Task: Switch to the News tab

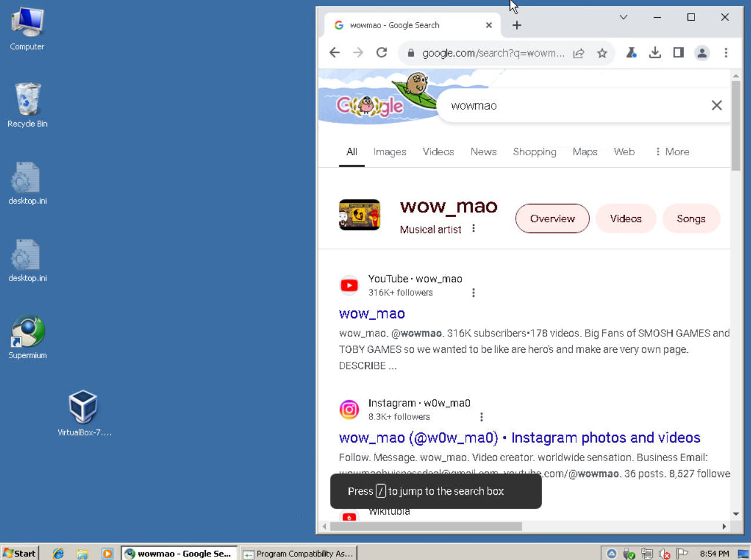Action: click(483, 152)
